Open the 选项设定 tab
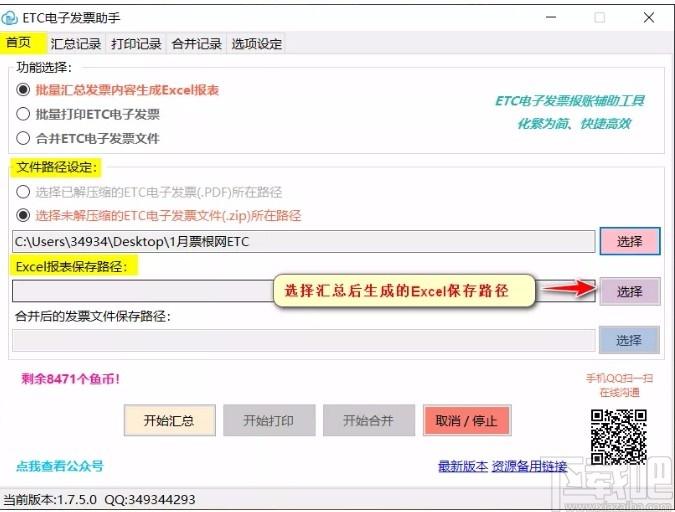Screen dimensions: 675x512 pyautogui.click(x=257, y=44)
